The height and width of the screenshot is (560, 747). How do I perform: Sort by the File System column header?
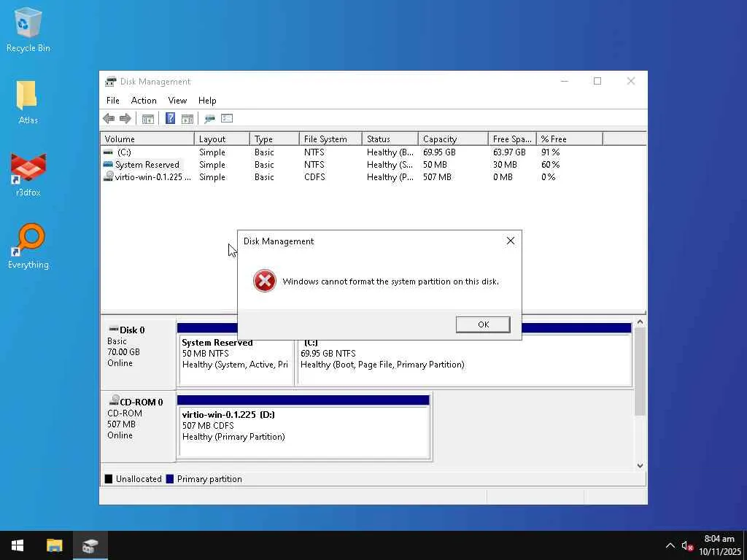click(330, 139)
